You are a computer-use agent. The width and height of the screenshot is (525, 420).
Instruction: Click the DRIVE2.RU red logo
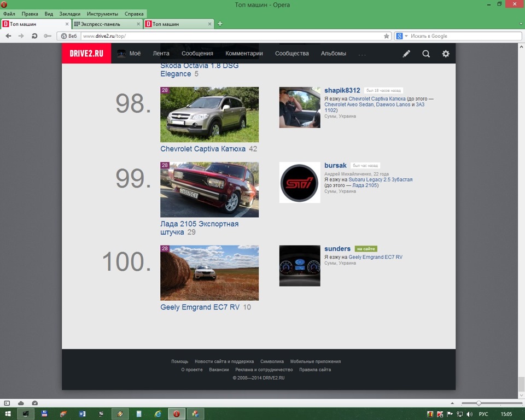click(86, 53)
